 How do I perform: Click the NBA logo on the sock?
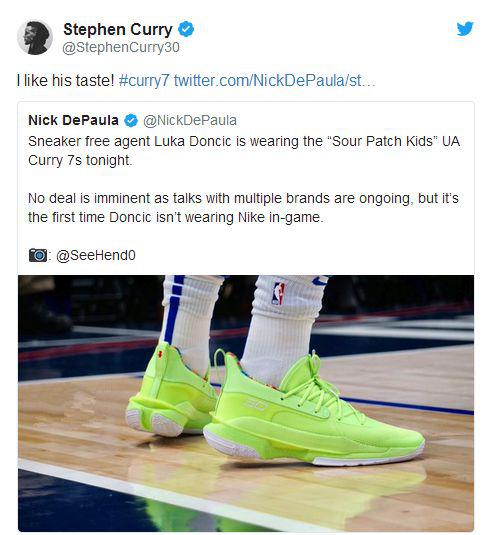click(x=278, y=293)
